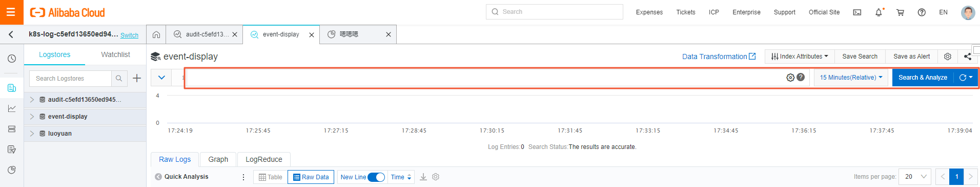The height and width of the screenshot is (187, 980).
Task: Click the Search & Analyze button
Action: click(x=923, y=78)
